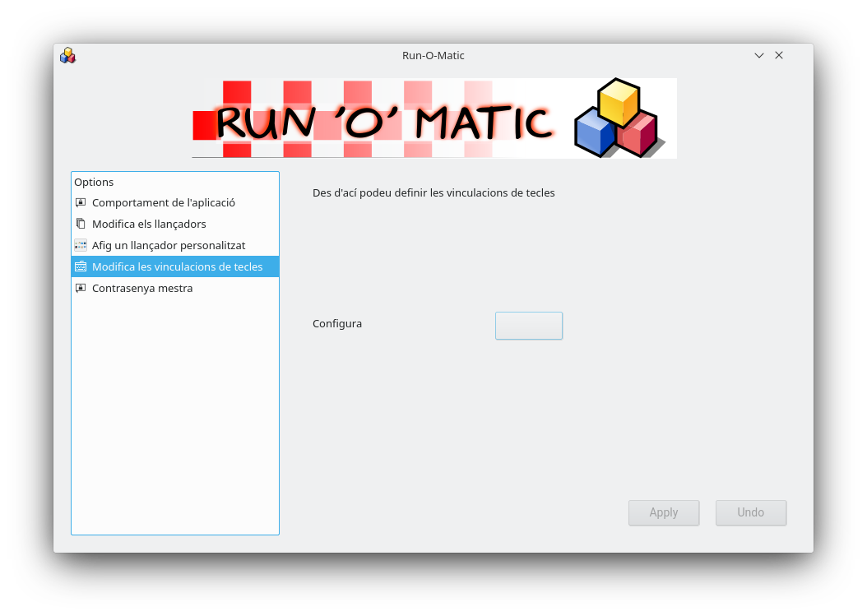Viewport: 867px width, 616px height.
Task: Click the icon beside Afig un llançador personalitzat
Action: pos(81,245)
